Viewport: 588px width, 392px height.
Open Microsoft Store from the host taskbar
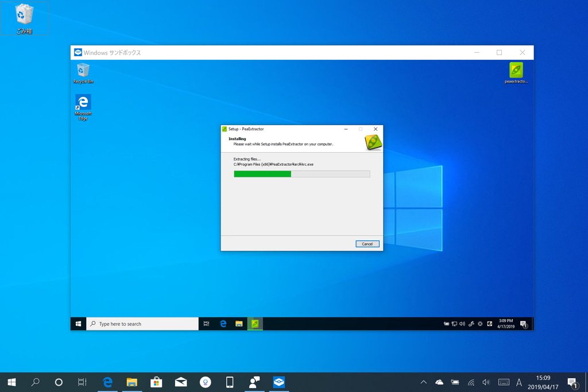[x=156, y=382]
